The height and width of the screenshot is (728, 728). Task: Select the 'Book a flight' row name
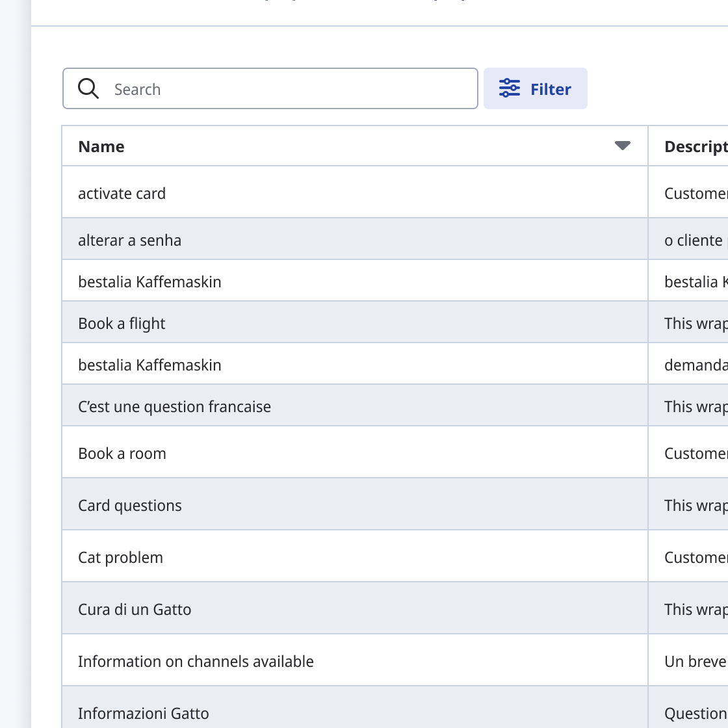click(x=122, y=324)
